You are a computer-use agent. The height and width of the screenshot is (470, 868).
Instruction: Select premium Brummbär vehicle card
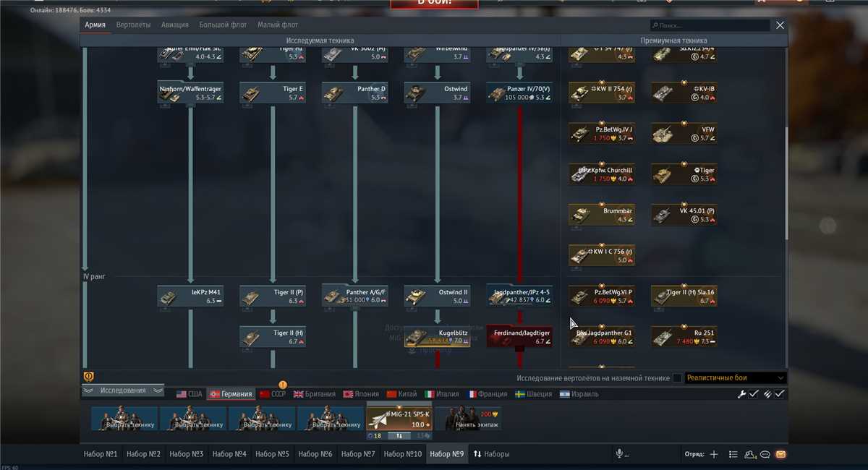click(602, 215)
